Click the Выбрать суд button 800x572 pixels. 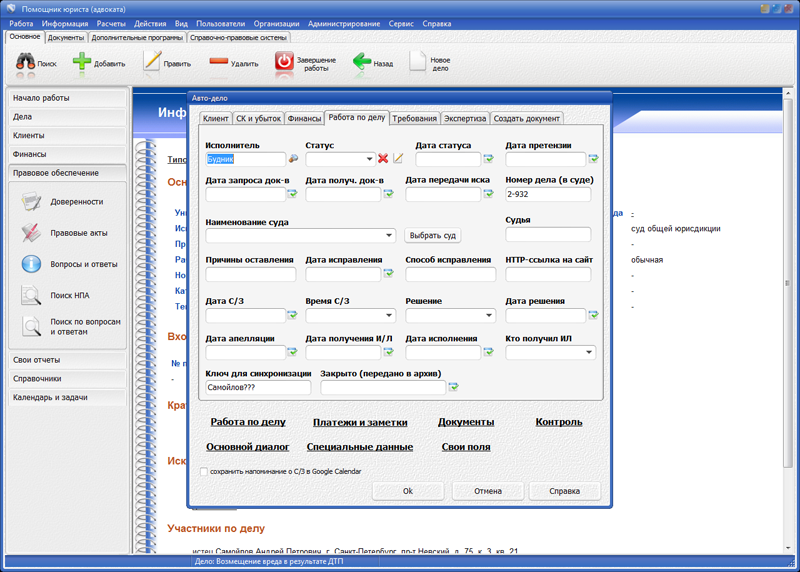[x=433, y=236]
